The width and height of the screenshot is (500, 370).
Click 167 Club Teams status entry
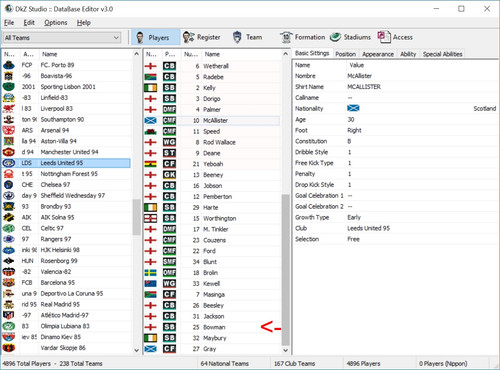point(294,364)
